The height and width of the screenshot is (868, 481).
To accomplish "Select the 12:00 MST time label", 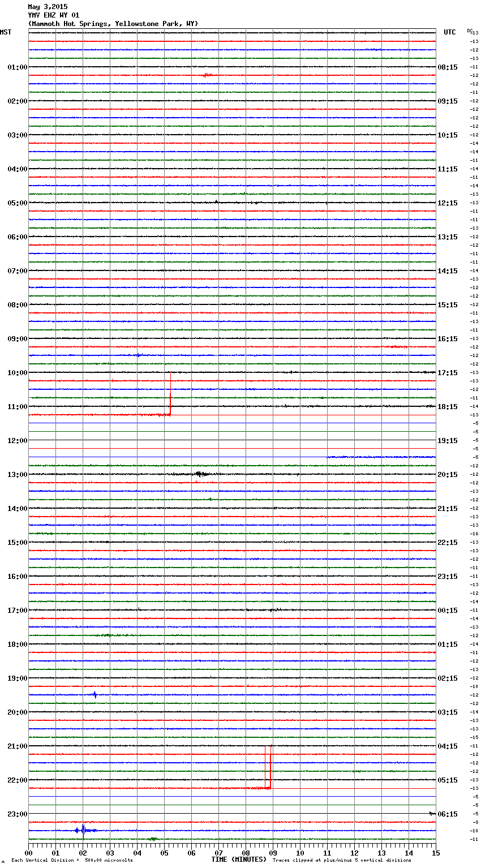I will [x=18, y=441].
